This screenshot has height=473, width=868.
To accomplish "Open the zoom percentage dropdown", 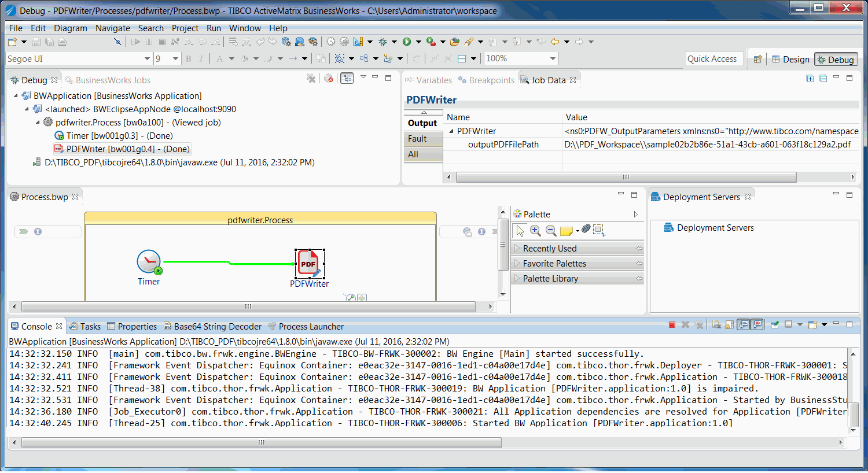I will click(x=553, y=59).
